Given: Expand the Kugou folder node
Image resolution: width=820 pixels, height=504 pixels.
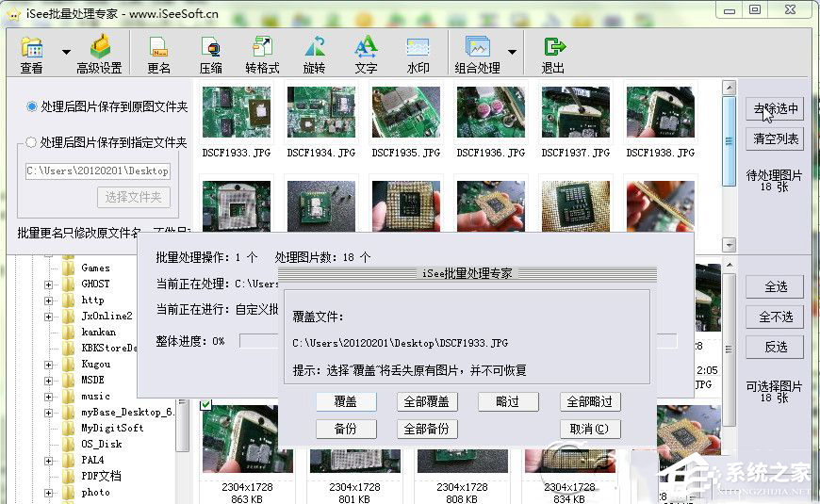Looking at the screenshot, I should click(x=49, y=365).
